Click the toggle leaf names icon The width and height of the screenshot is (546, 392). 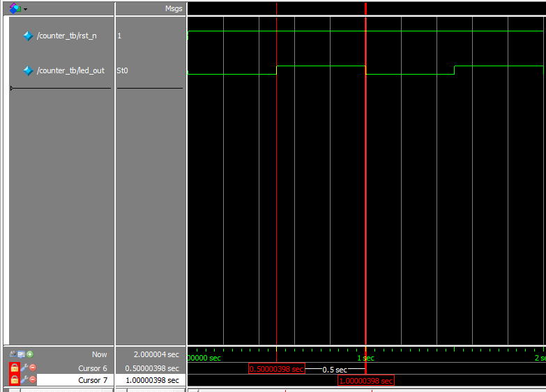(13, 354)
